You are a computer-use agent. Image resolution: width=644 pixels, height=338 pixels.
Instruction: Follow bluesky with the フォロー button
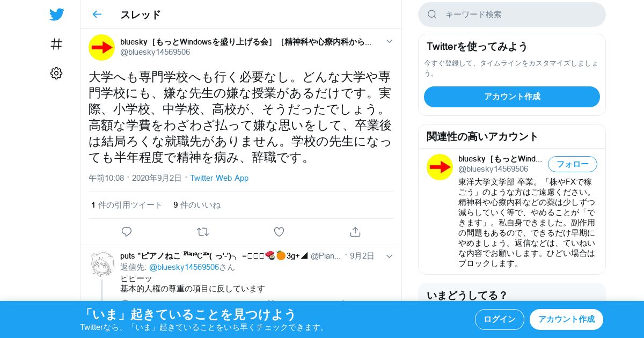572,164
